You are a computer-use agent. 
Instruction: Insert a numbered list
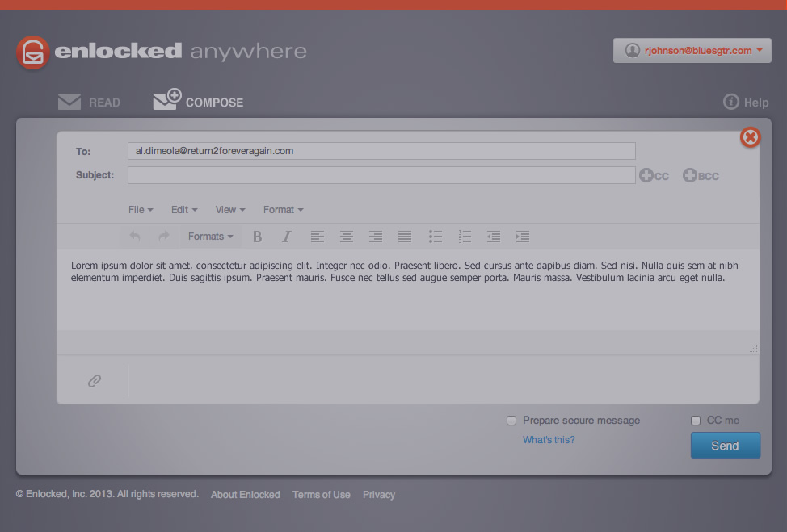coord(465,237)
